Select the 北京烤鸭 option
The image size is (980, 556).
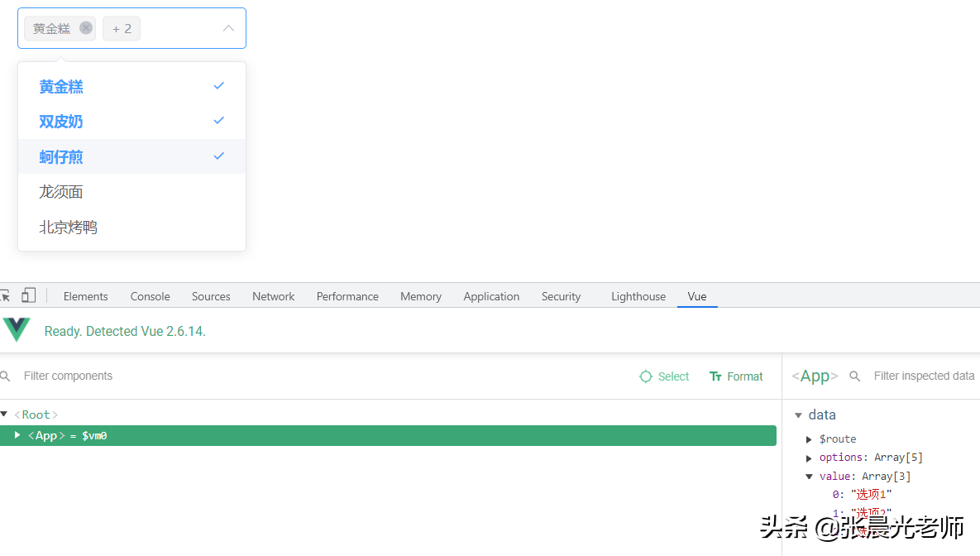click(x=131, y=227)
